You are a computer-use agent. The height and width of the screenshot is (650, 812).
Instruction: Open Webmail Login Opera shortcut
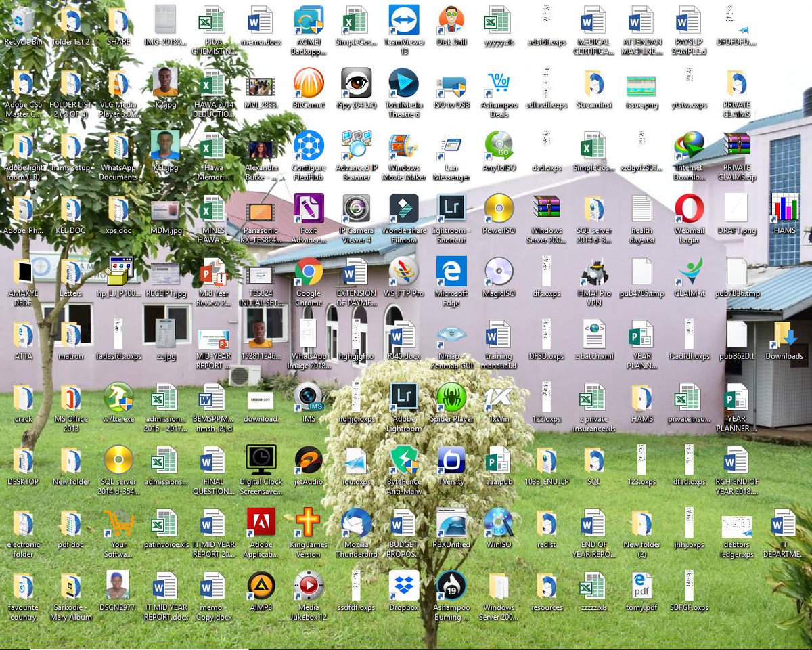[689, 209]
